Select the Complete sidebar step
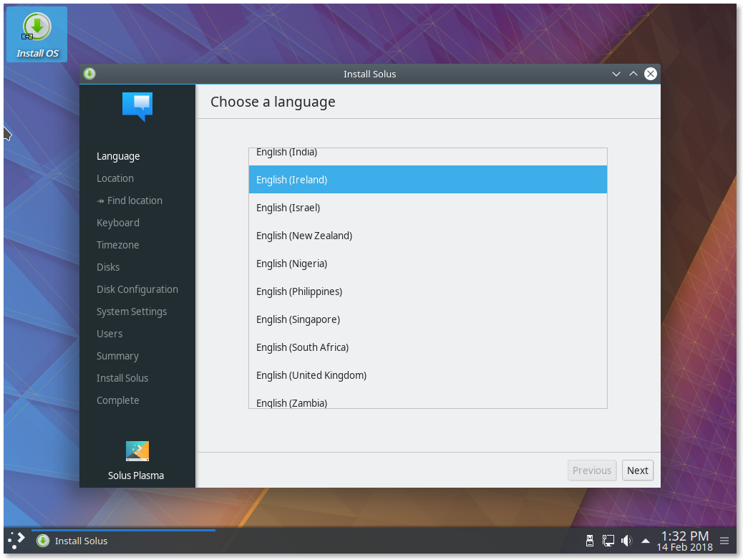The image size is (743, 560). 117,400
